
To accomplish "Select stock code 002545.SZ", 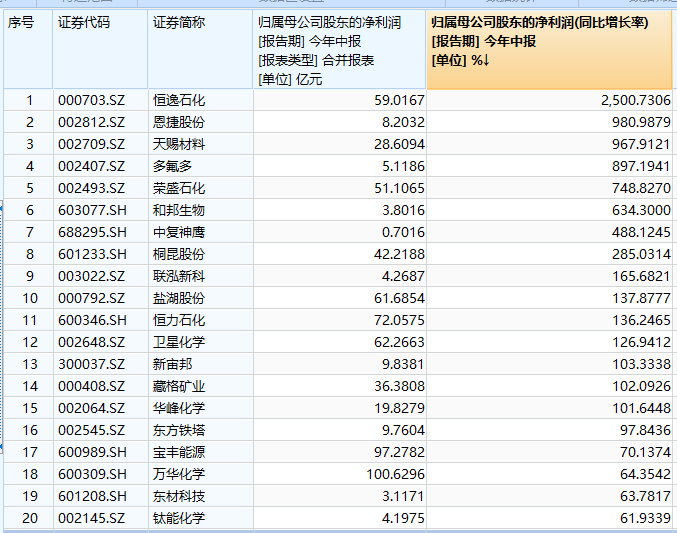I will click(x=100, y=431).
